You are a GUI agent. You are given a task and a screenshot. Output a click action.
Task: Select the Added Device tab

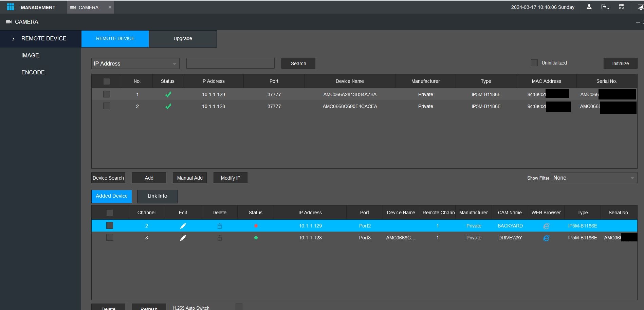point(112,196)
